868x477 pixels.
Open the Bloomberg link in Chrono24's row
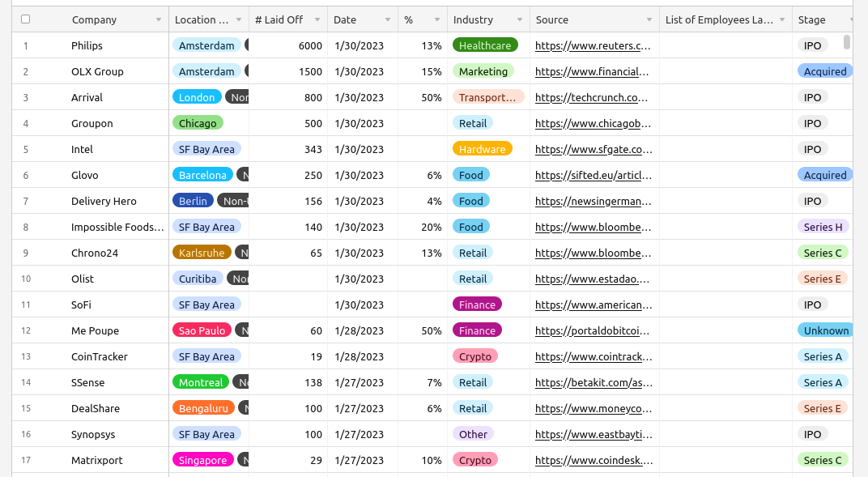click(x=593, y=253)
